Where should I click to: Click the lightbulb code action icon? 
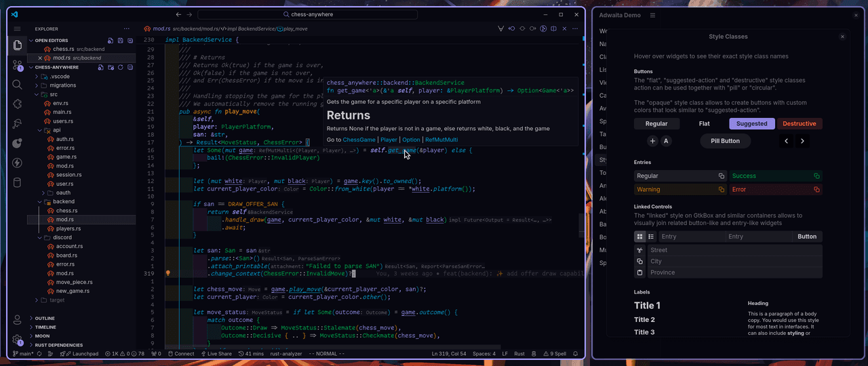click(167, 273)
